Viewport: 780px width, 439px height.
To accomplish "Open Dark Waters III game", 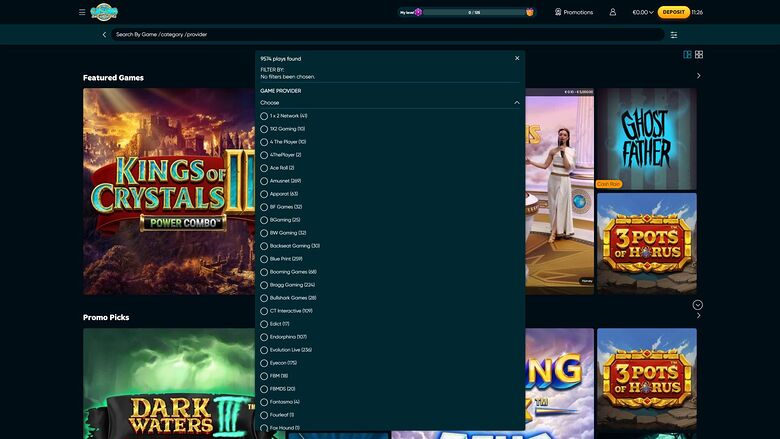I will click(x=169, y=383).
